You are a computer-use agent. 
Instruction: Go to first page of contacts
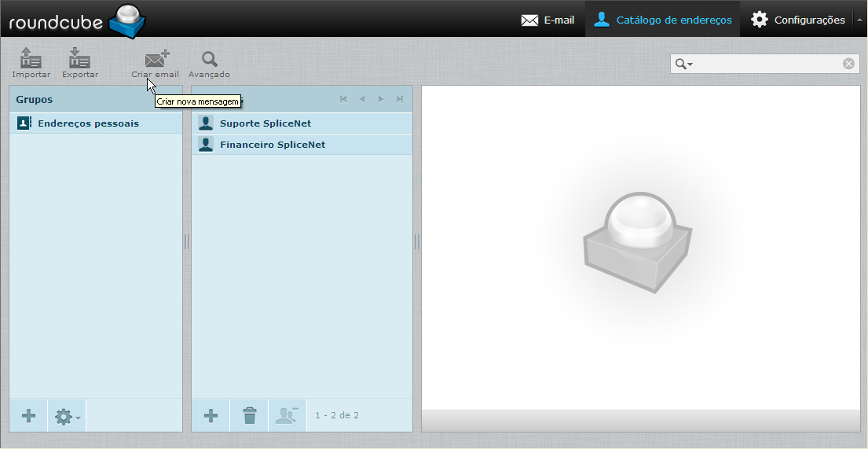343,99
